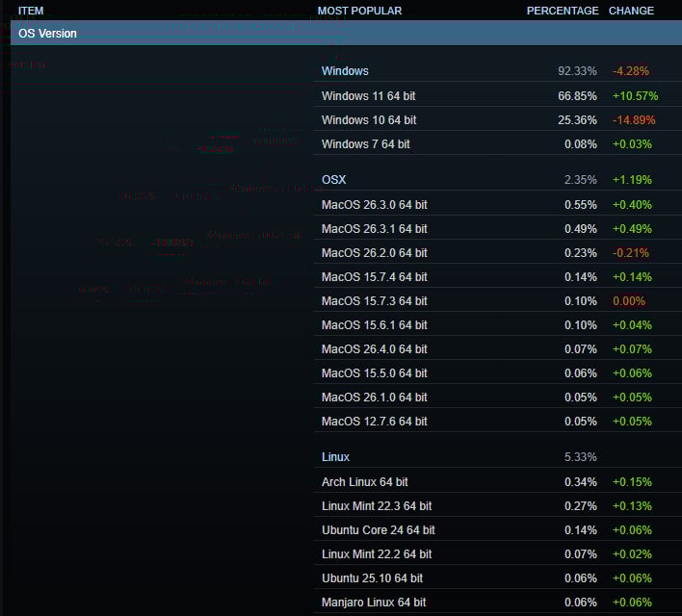Click the MacOS 26.1.0 64 bit row
The width and height of the screenshot is (682, 616).
(498, 397)
